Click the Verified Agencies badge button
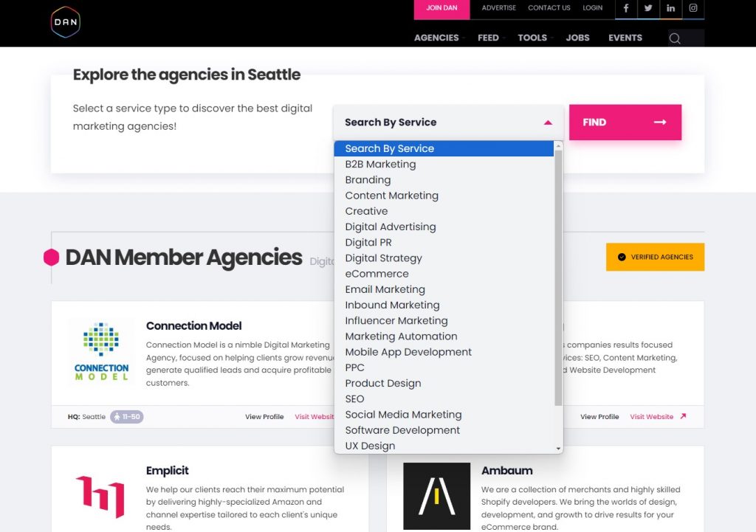Image resolution: width=756 pixels, height=532 pixels. click(655, 257)
